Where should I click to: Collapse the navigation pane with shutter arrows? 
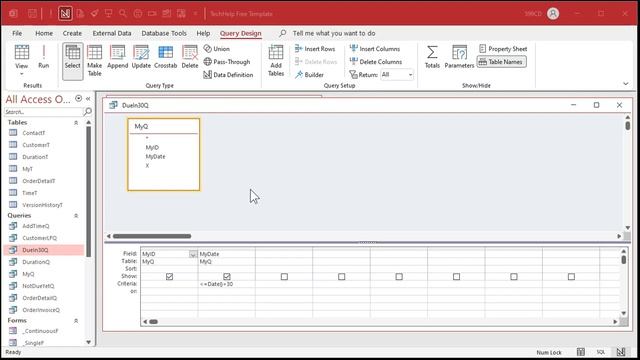click(88, 98)
